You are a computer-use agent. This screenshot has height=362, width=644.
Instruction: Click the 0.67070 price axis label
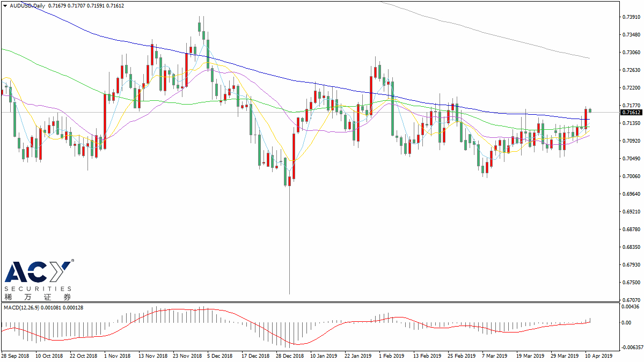(629, 300)
